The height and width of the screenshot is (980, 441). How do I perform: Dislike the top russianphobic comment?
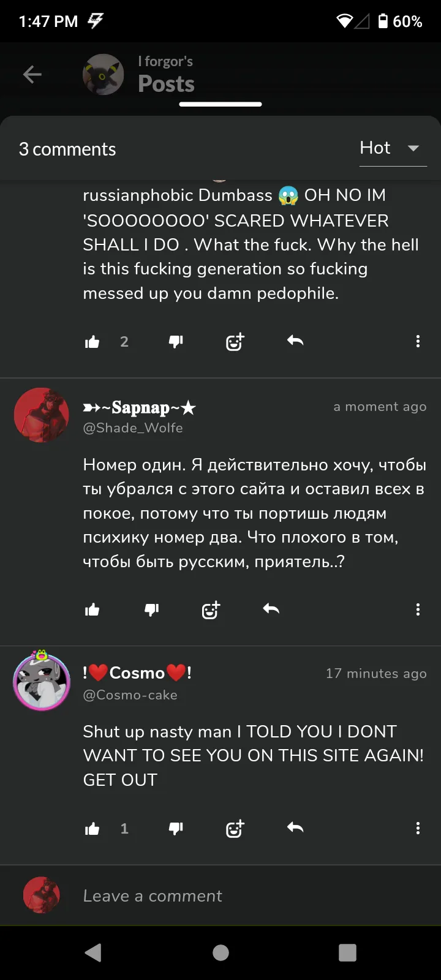coord(176,342)
